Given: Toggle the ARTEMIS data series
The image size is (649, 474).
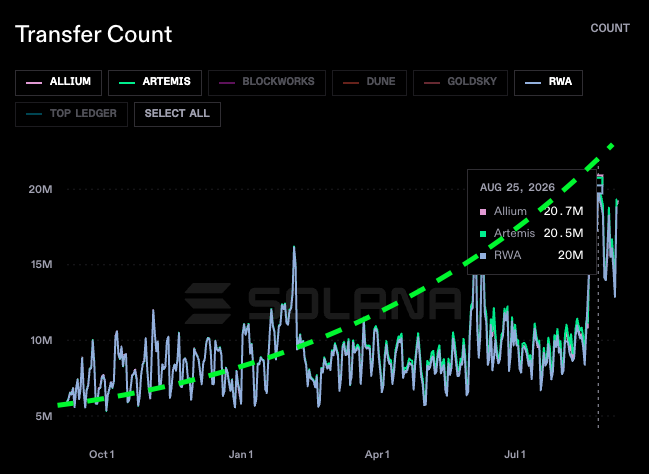Looking at the screenshot, I should pyautogui.click(x=155, y=83).
